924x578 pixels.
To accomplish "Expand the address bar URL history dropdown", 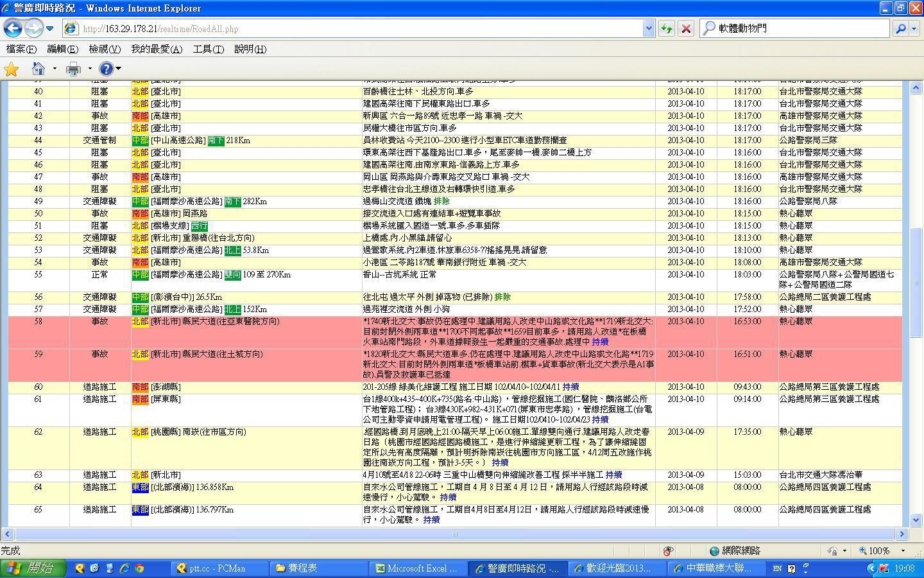I will (648, 28).
